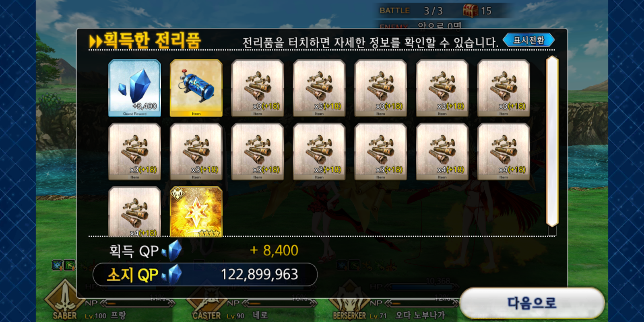Viewport: 644px width, 322px height.
Task: Tap the last x4 item in second row
Action: 504,151
